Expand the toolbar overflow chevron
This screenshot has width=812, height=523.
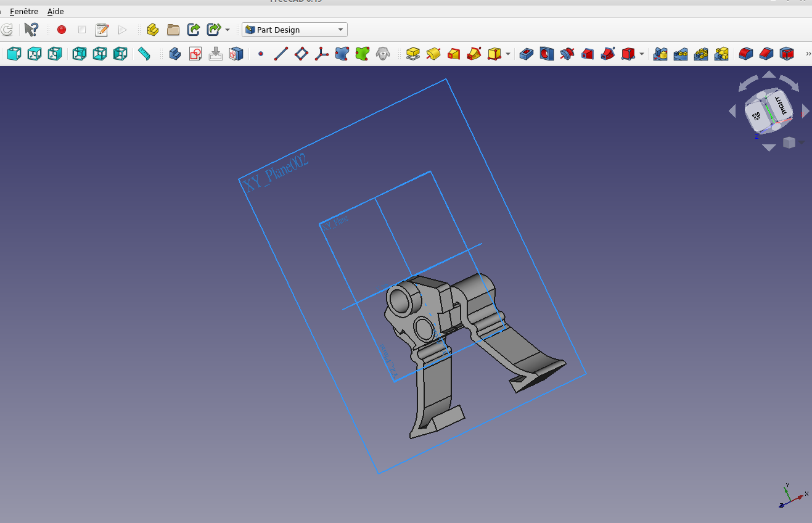pyautogui.click(x=808, y=54)
